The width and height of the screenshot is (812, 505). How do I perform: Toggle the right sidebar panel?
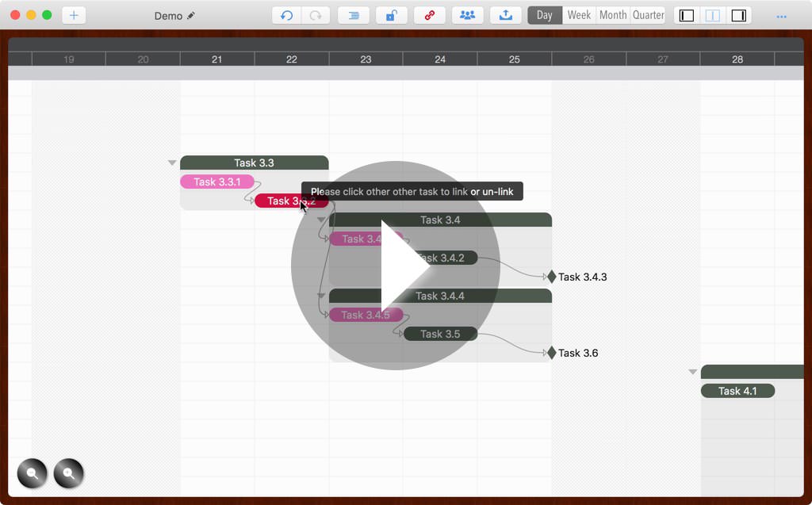[x=738, y=15]
